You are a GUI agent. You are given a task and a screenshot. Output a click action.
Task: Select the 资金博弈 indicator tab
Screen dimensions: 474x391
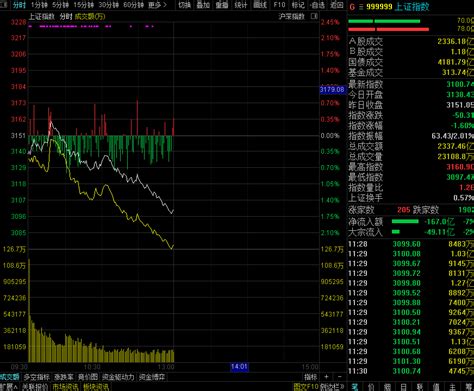[x=152, y=377]
